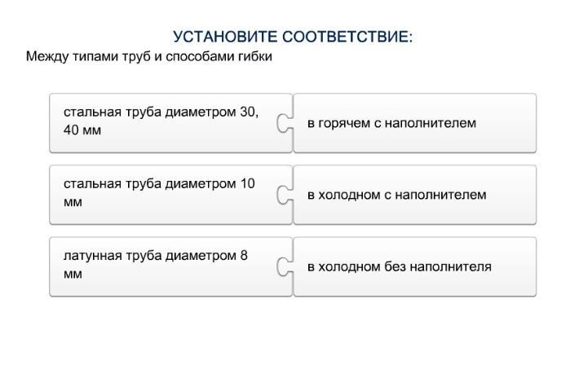
Task: Select the 'стальная труба диаметром 10 мм' card
Action: pos(163,194)
